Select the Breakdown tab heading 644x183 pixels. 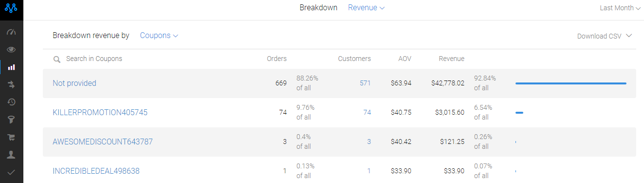(318, 8)
